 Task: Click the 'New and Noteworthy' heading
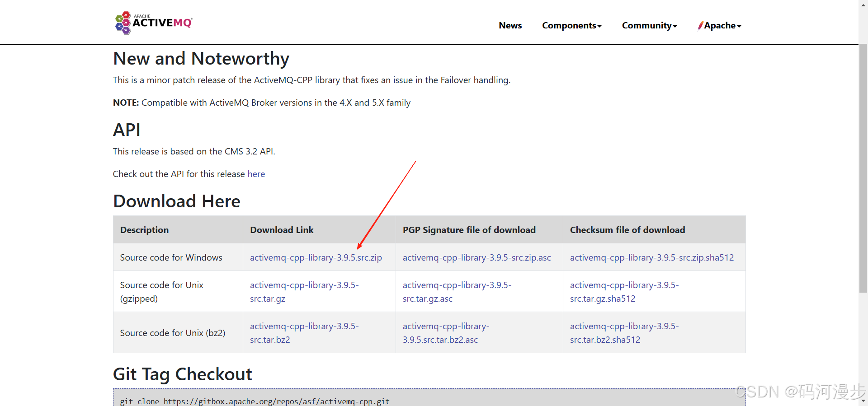point(201,59)
